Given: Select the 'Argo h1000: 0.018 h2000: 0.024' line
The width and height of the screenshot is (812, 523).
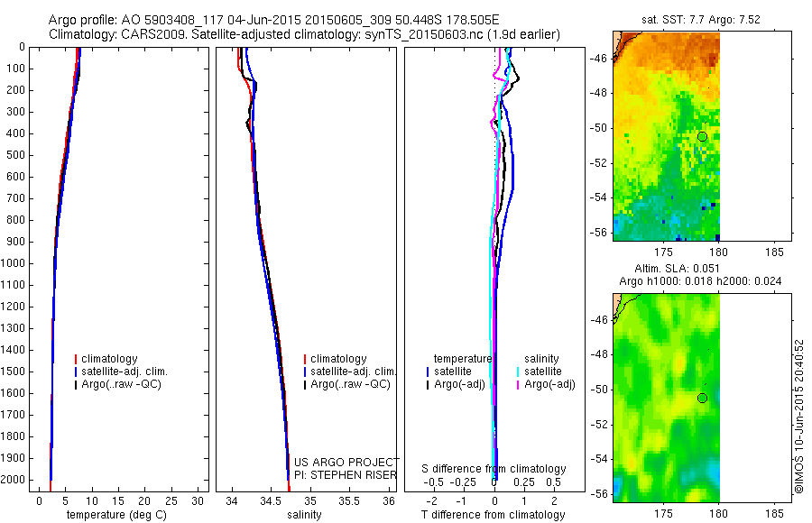Looking at the screenshot, I should click(x=700, y=281).
